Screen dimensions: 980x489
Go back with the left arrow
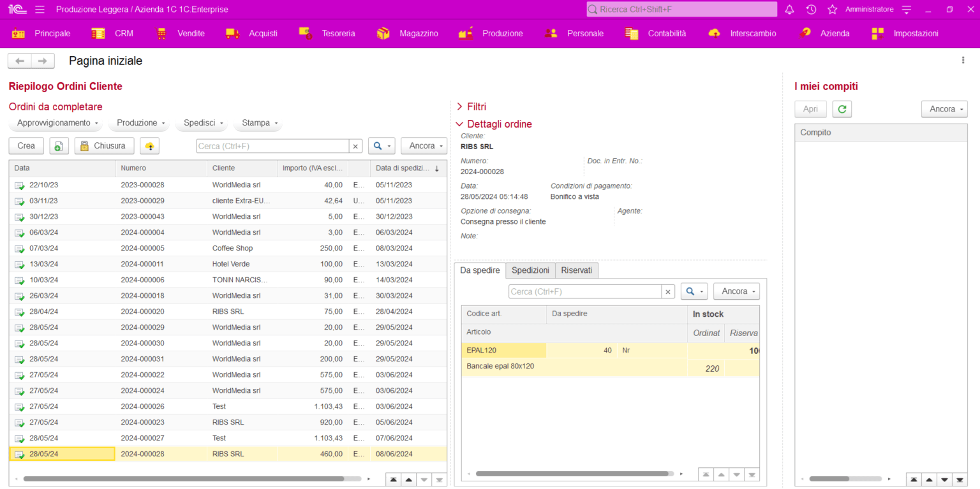pyautogui.click(x=20, y=61)
